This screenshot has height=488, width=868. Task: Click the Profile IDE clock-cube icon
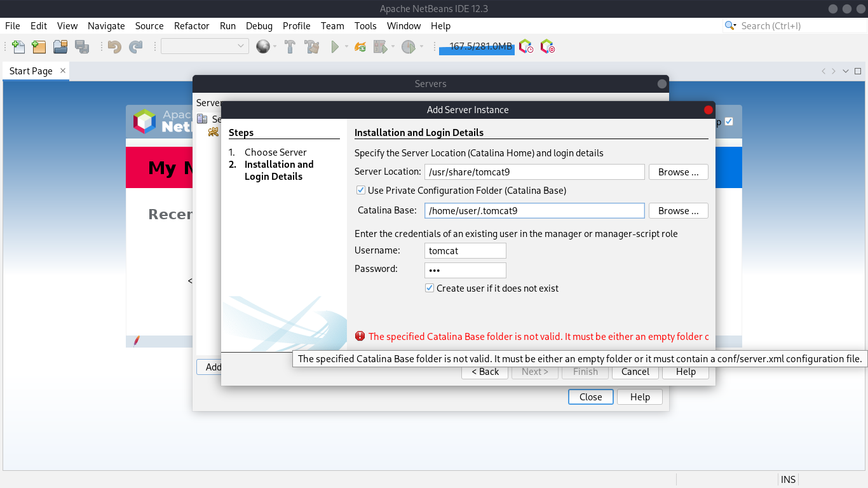(526, 46)
